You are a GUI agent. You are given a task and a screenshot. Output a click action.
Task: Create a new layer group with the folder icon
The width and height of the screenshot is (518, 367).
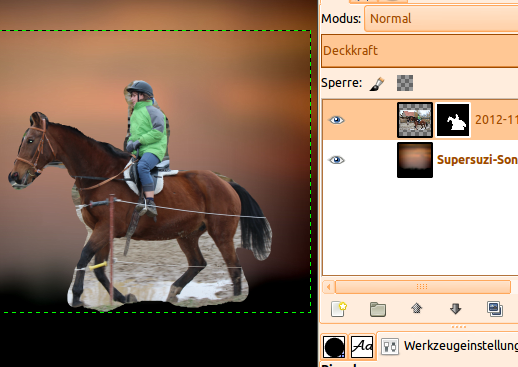378,309
